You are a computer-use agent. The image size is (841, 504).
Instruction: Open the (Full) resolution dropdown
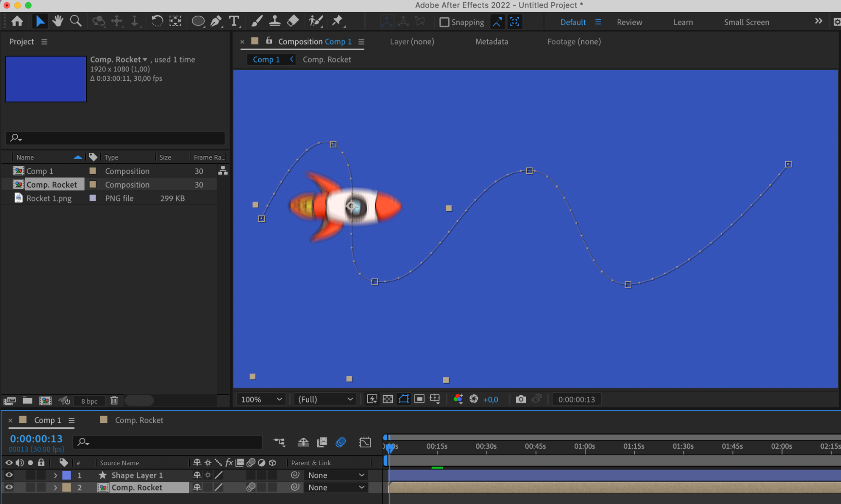tap(325, 399)
